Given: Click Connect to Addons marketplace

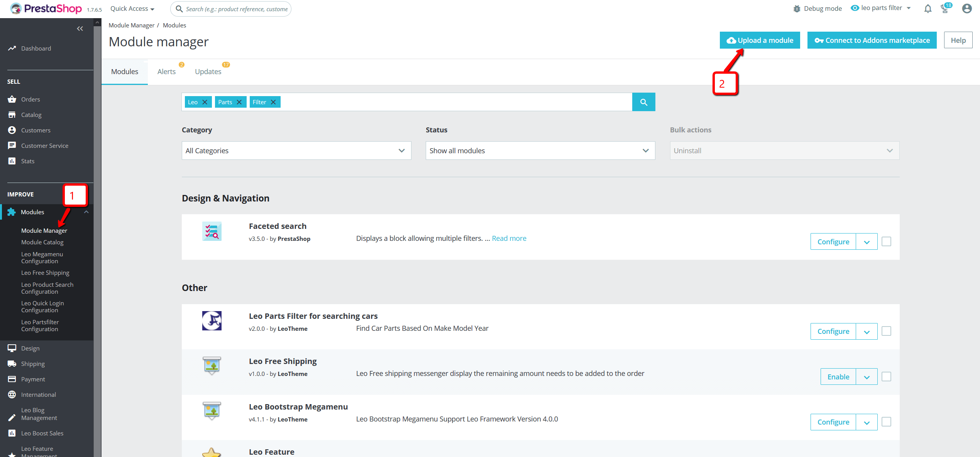Looking at the screenshot, I should pos(872,40).
